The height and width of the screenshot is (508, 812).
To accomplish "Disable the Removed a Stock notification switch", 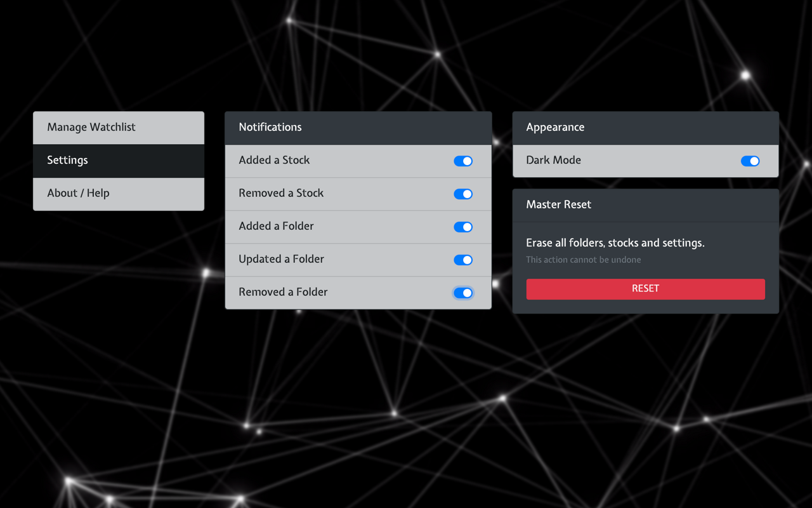I will pyautogui.click(x=463, y=194).
